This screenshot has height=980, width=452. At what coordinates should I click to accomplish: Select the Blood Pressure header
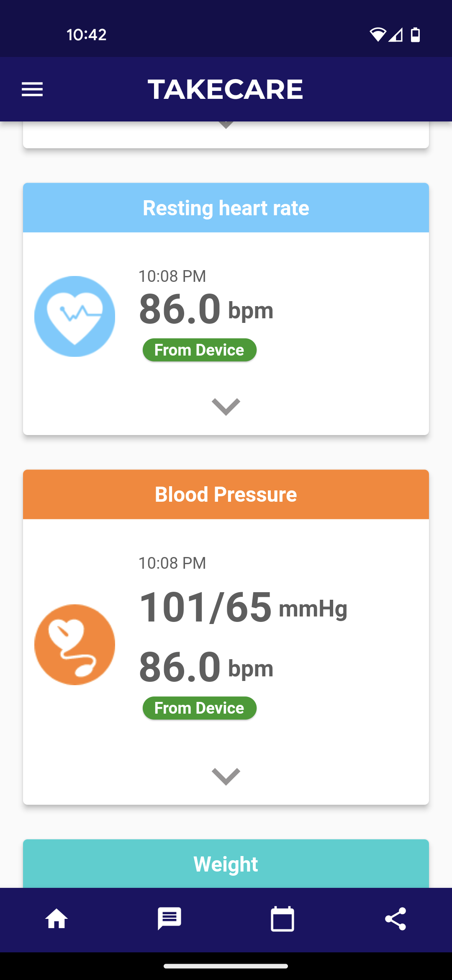[226, 494]
